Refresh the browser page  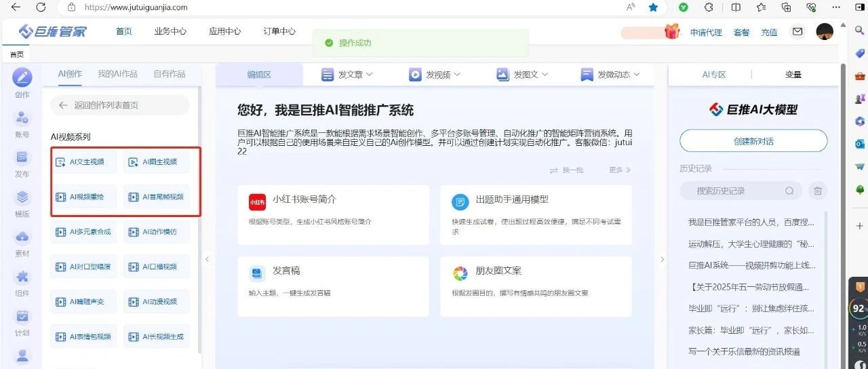pos(41,7)
